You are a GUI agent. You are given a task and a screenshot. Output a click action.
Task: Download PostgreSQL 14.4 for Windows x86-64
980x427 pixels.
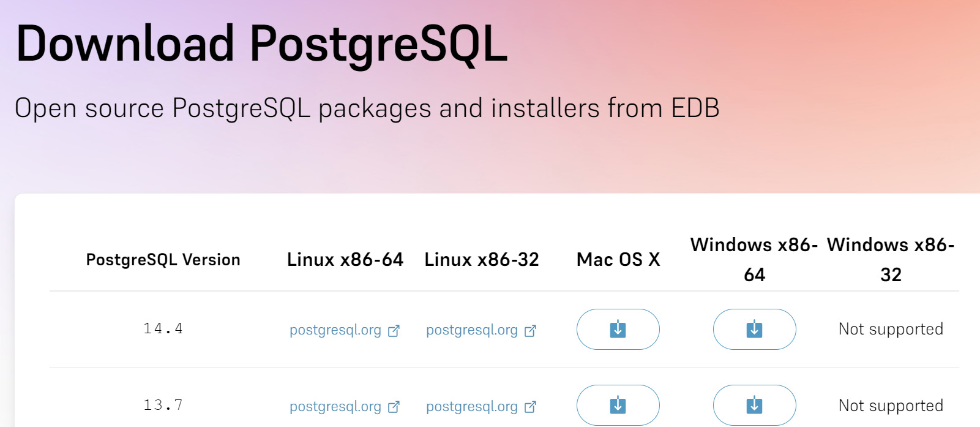(x=754, y=329)
